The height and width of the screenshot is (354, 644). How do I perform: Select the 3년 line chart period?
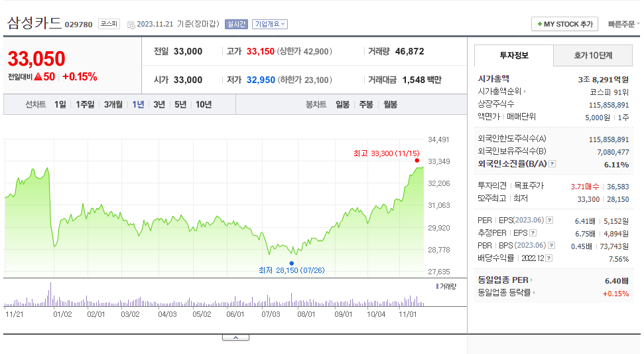pyautogui.click(x=159, y=104)
